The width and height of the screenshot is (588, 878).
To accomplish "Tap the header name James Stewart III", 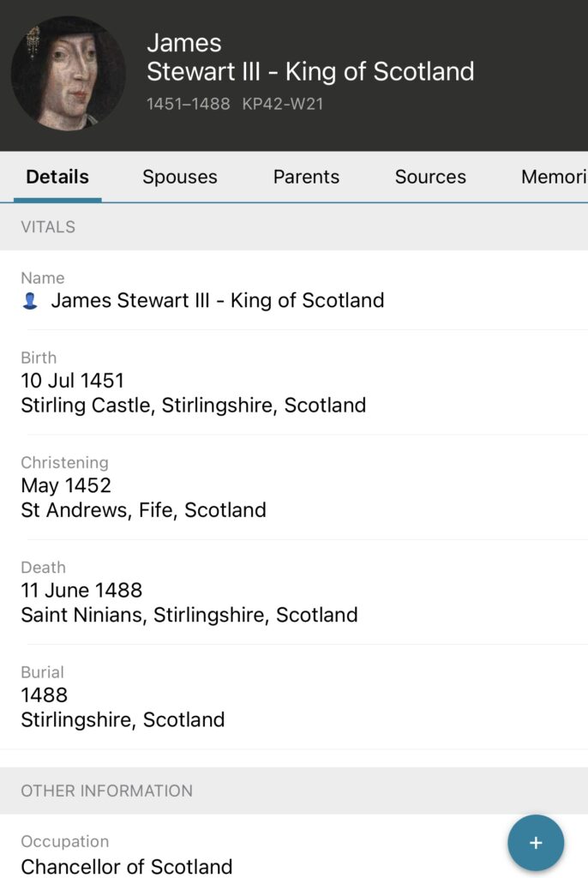I will click(309, 57).
